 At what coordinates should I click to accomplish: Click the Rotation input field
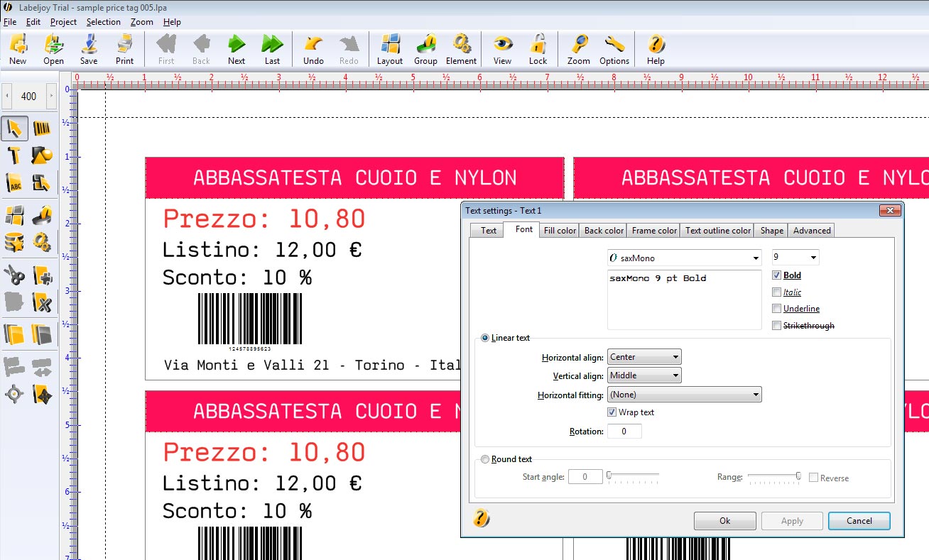(624, 432)
